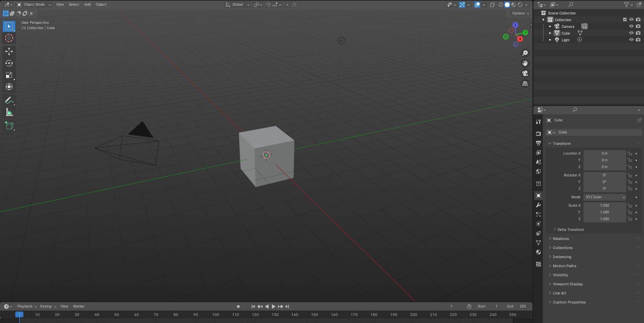Open the Object Mode dropdown

[x=34, y=5]
